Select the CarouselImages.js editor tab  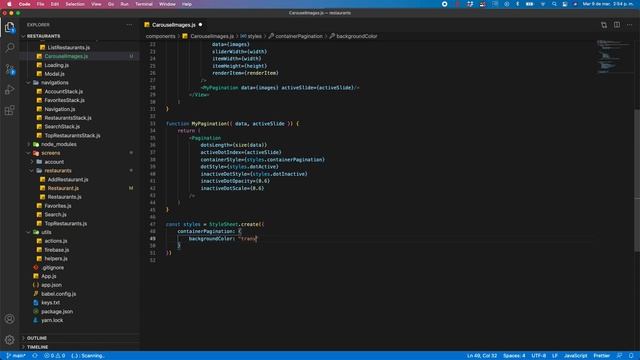[x=173, y=25]
